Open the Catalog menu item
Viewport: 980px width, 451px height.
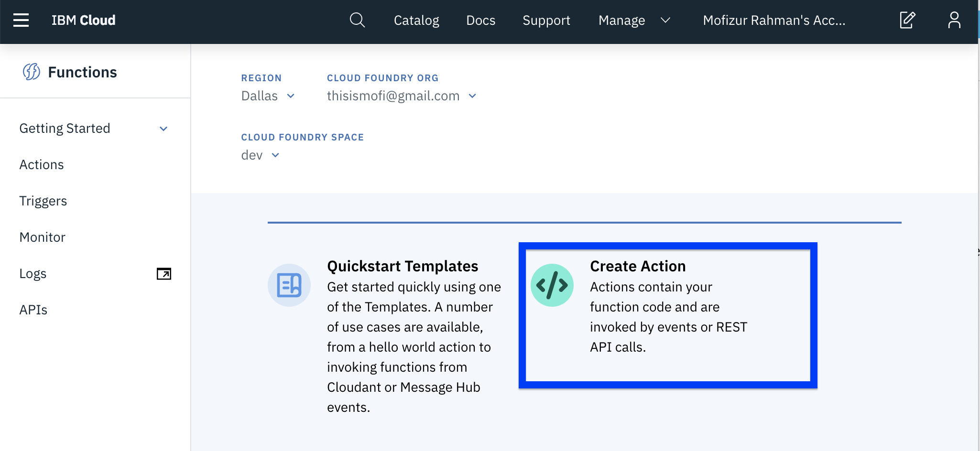pyautogui.click(x=416, y=20)
